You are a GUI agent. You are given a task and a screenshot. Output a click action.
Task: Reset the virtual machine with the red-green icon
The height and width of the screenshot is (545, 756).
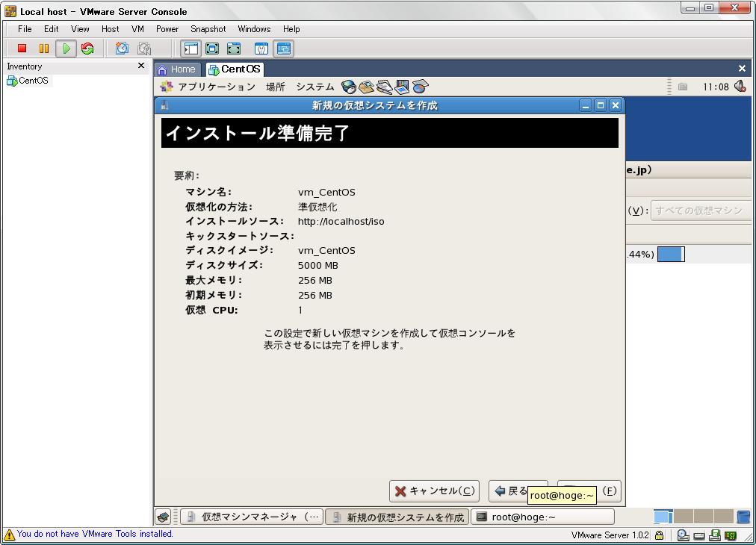click(x=87, y=49)
